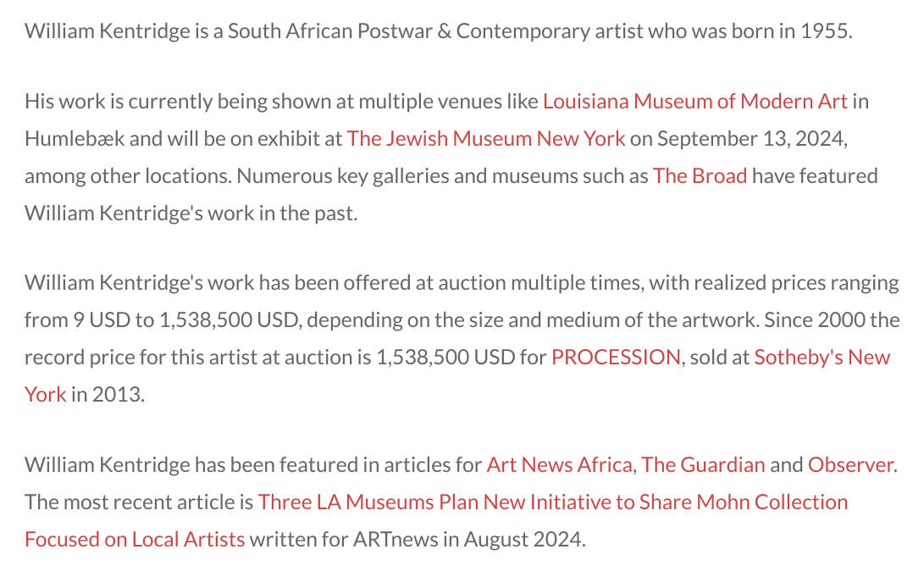Go to The Guardian link
924x577 pixels.
click(703, 464)
